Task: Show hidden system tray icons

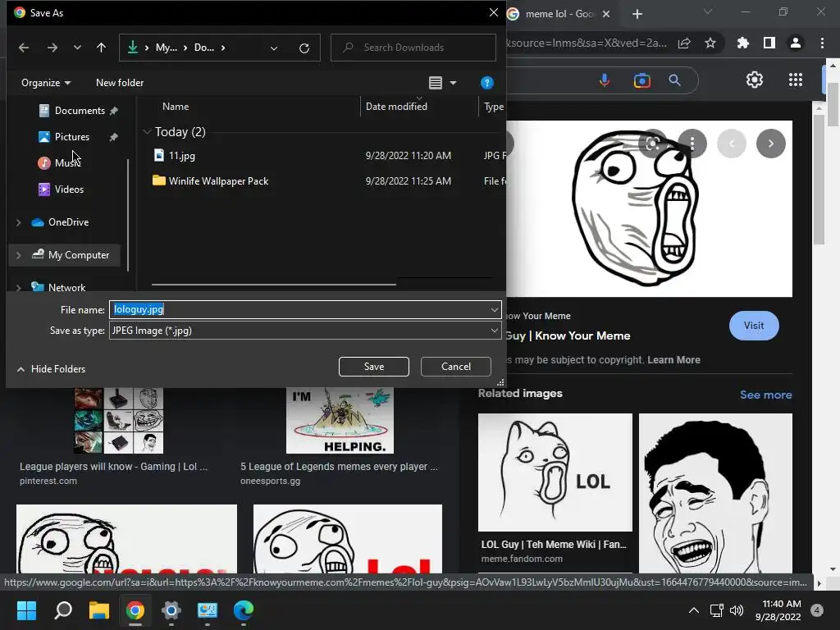Action: point(694,610)
